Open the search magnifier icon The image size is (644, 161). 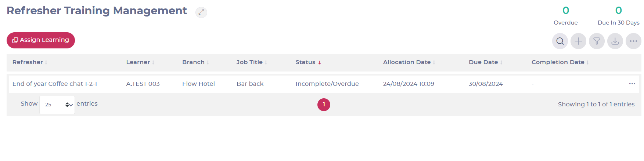tap(560, 41)
